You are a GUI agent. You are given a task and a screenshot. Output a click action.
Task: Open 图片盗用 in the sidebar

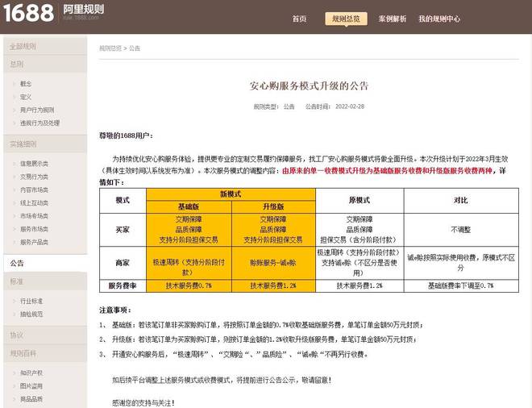point(31,386)
